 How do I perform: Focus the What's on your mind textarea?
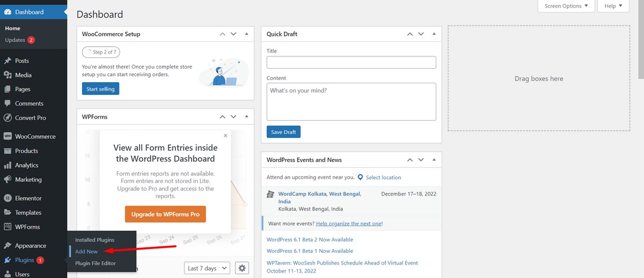point(352,101)
